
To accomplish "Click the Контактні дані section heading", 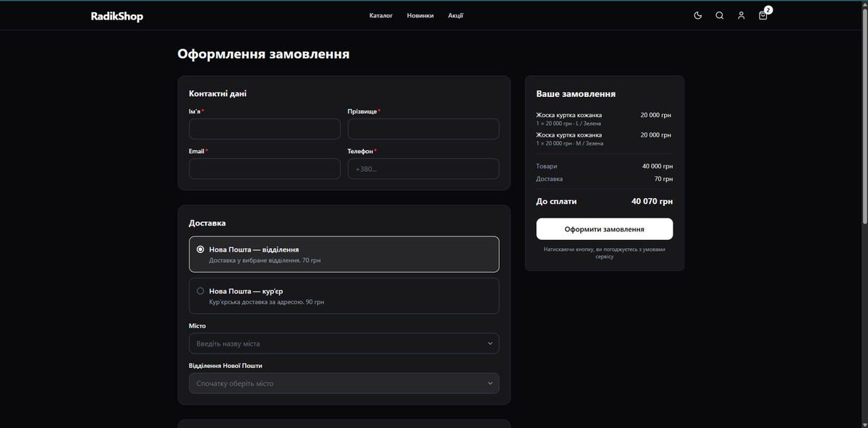I will pyautogui.click(x=218, y=93).
